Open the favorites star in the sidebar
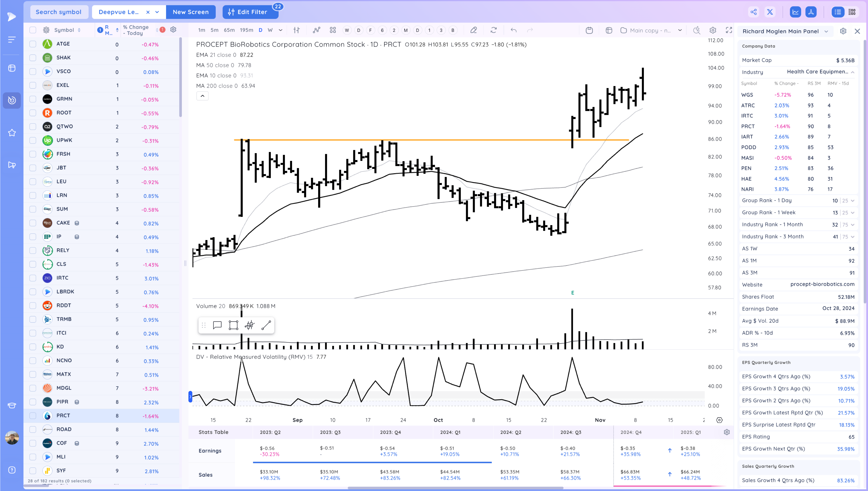 (x=12, y=133)
